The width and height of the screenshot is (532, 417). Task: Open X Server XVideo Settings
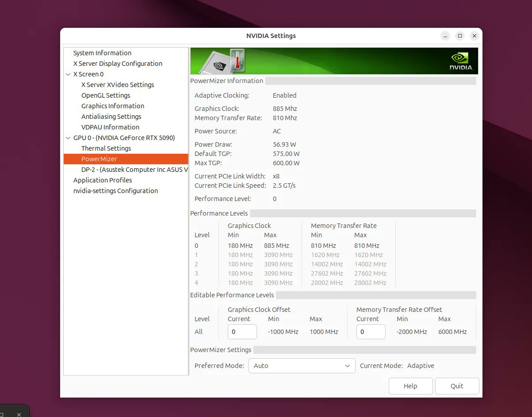[118, 84]
